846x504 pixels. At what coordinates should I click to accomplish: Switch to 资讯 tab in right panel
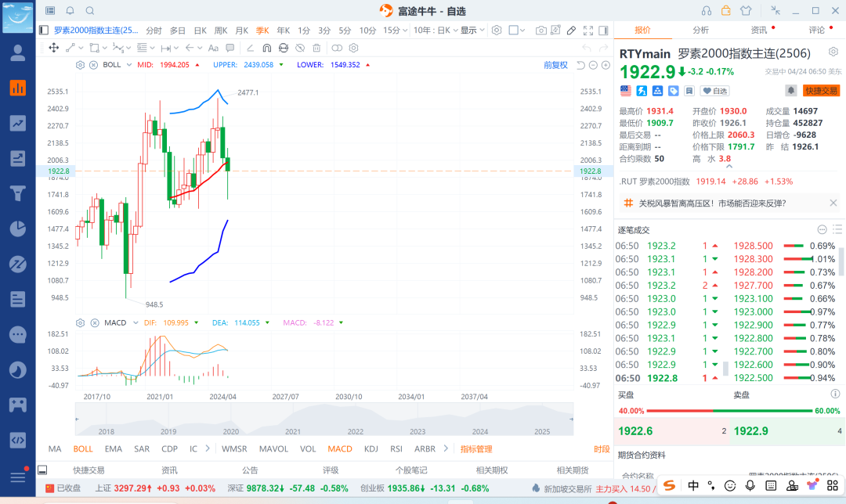click(x=758, y=31)
